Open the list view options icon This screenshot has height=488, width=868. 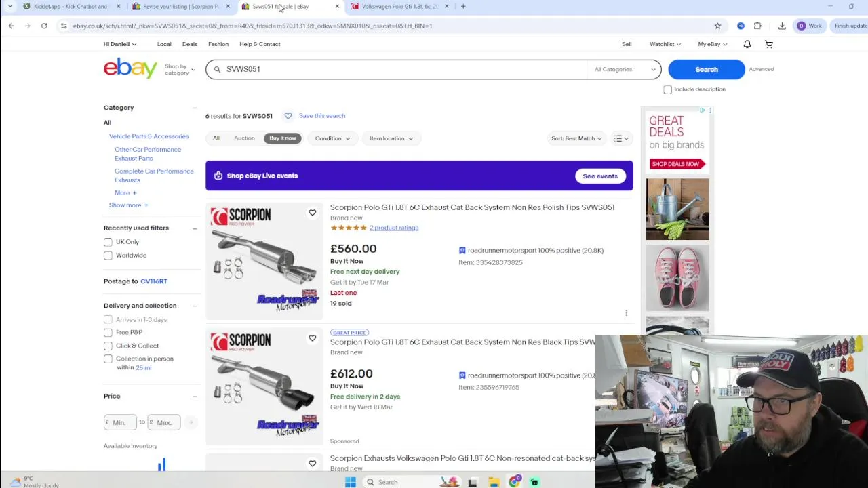(620, 138)
